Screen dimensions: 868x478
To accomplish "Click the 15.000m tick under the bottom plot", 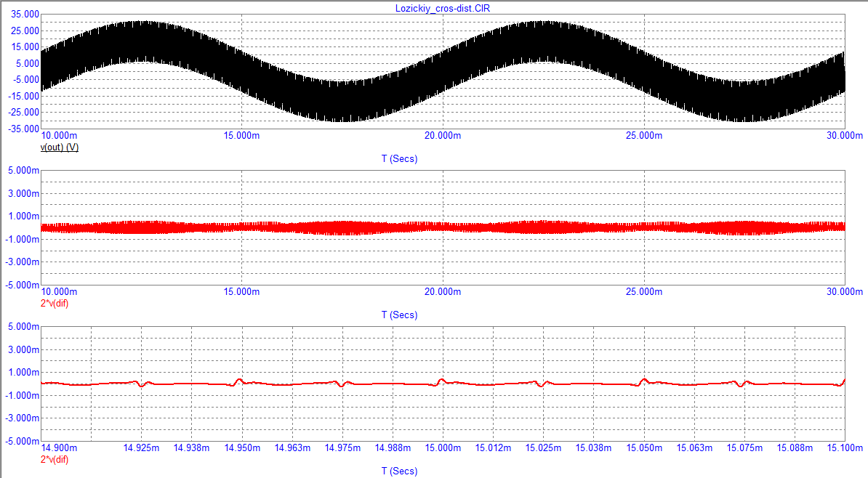I will [443, 447].
